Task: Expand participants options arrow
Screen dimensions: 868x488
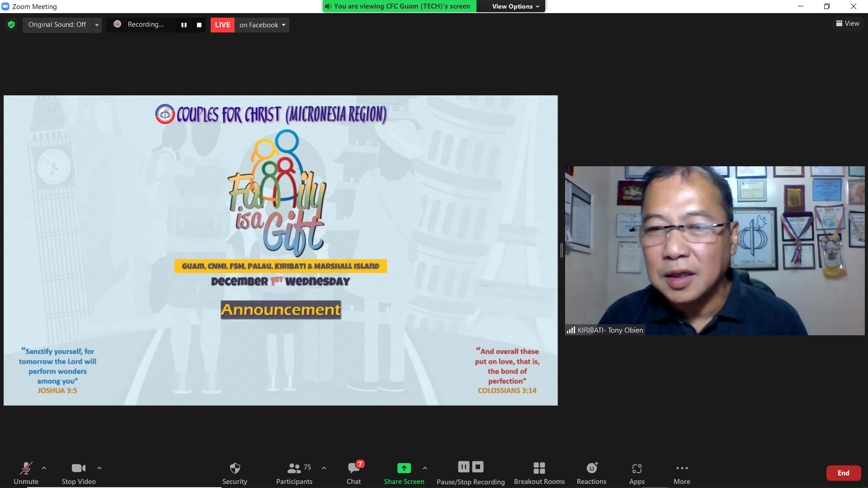Action: click(x=324, y=468)
